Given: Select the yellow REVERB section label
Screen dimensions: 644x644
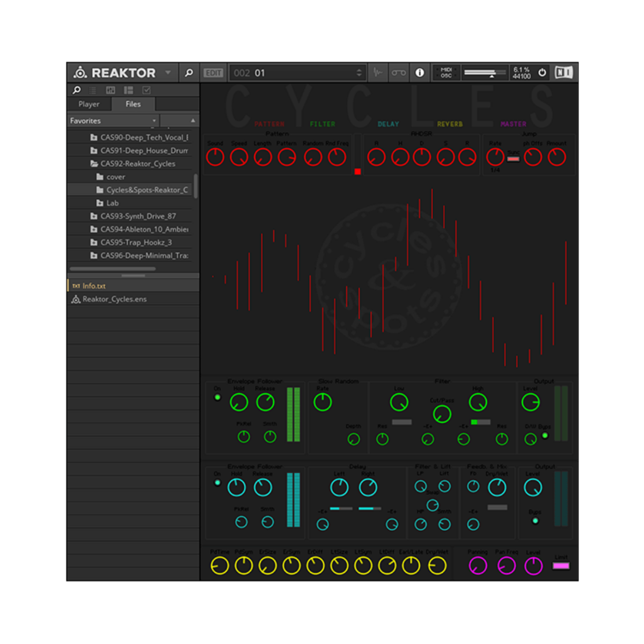Looking at the screenshot, I should point(450,124).
